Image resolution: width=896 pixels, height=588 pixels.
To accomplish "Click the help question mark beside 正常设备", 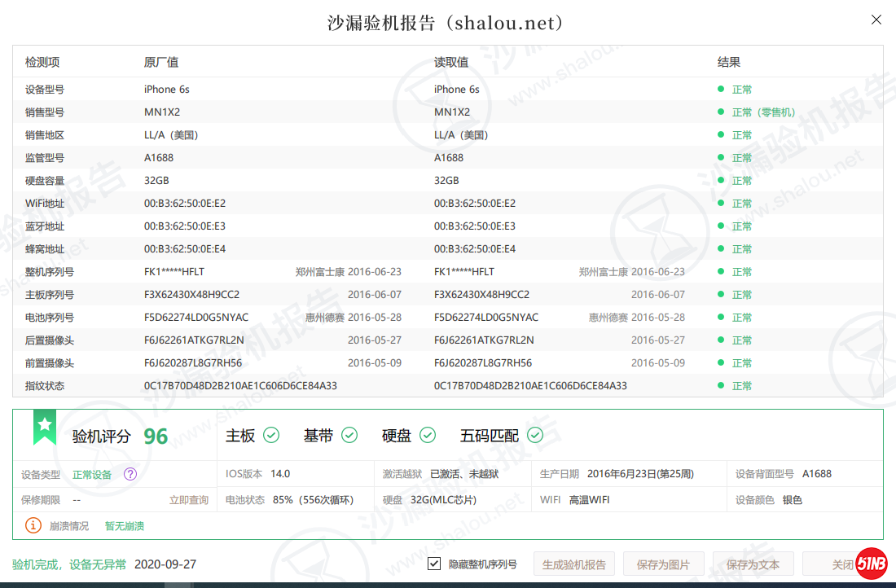I will (x=130, y=474).
